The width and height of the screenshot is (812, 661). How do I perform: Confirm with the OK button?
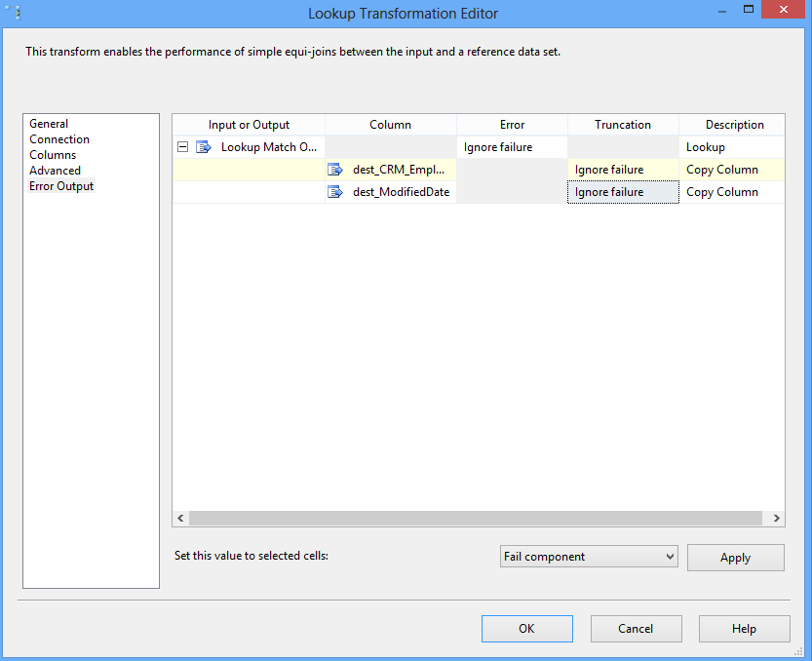(526, 629)
